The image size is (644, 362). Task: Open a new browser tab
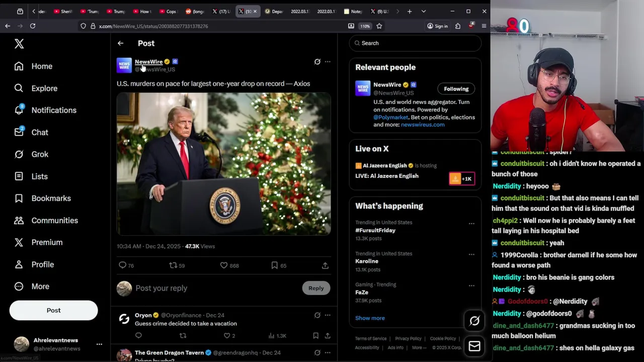pos(410,11)
